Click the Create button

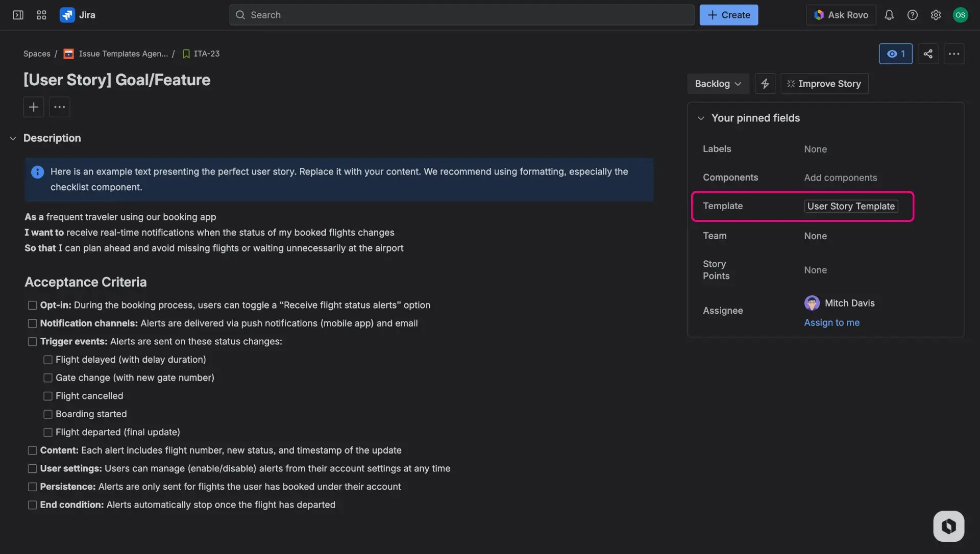[728, 15]
